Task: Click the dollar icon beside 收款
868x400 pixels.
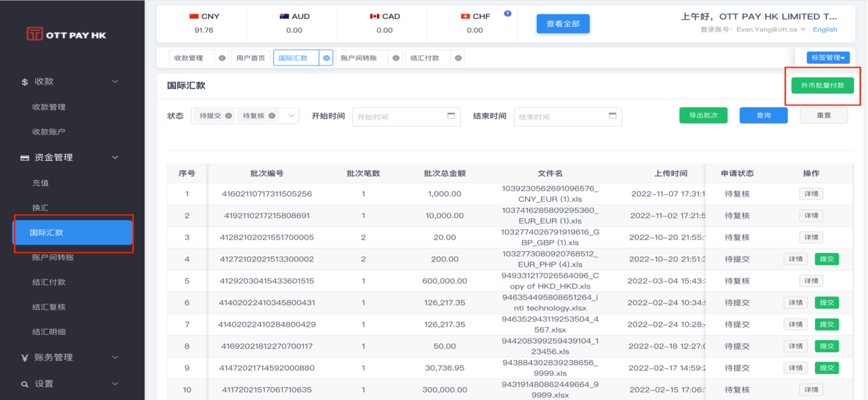Action: coord(25,82)
